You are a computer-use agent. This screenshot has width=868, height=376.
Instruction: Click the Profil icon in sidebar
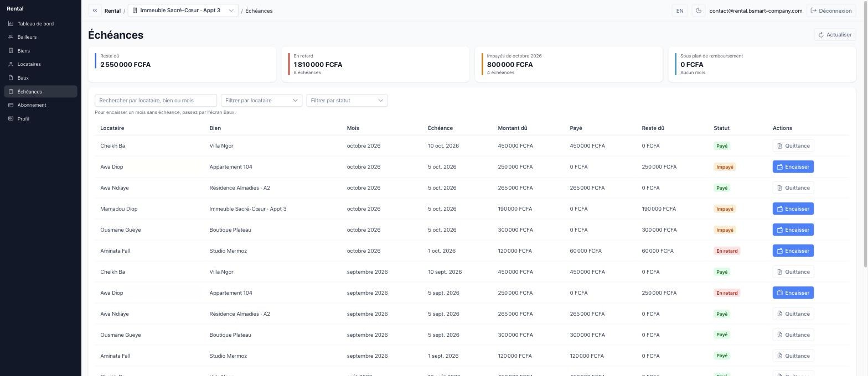pyautogui.click(x=11, y=119)
